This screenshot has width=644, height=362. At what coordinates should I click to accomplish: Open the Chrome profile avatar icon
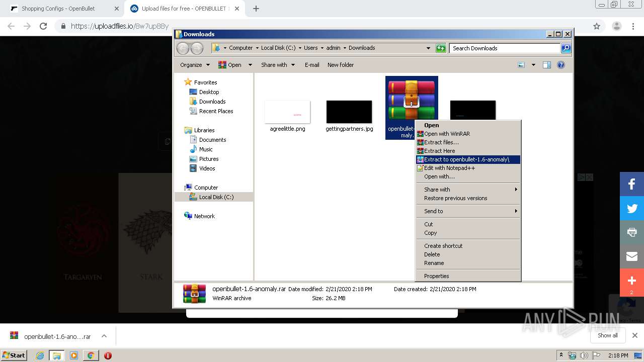pyautogui.click(x=617, y=26)
